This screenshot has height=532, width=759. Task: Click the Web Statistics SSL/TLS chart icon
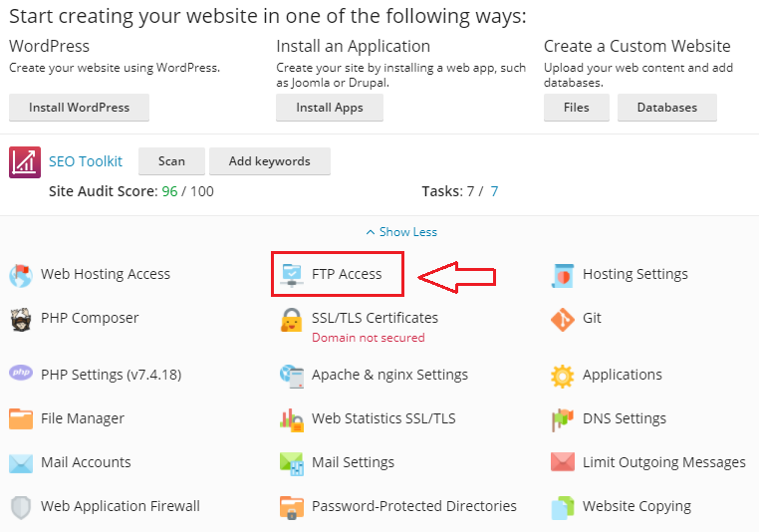pos(292,419)
